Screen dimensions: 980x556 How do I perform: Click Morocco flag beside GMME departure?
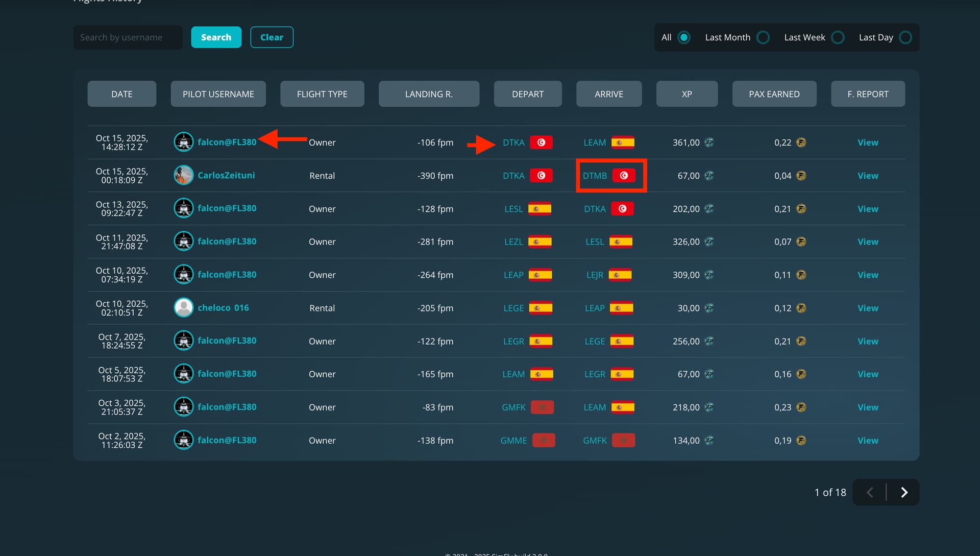[x=543, y=440]
